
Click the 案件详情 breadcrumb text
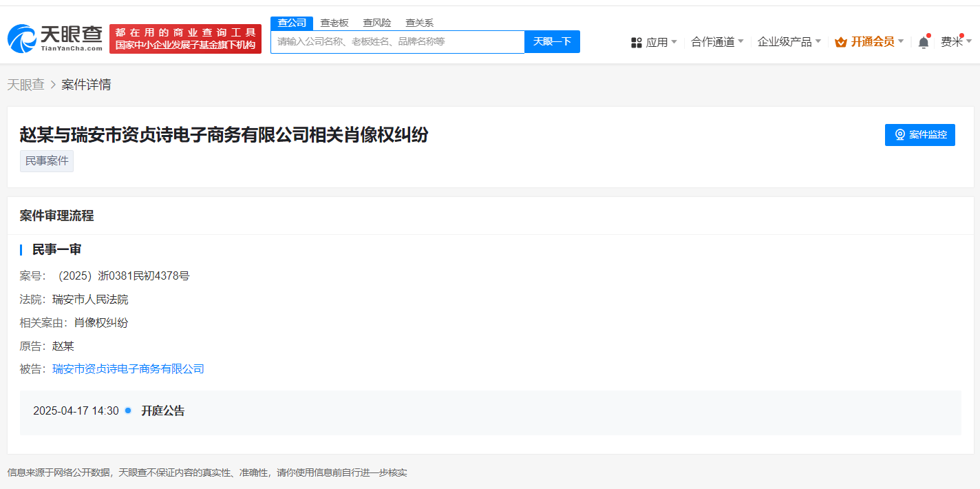pyautogui.click(x=86, y=85)
